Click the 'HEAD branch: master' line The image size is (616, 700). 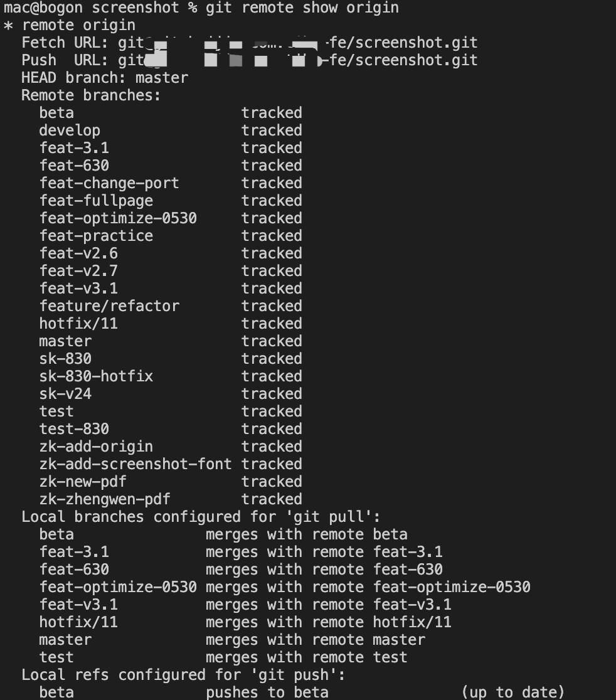coord(105,78)
